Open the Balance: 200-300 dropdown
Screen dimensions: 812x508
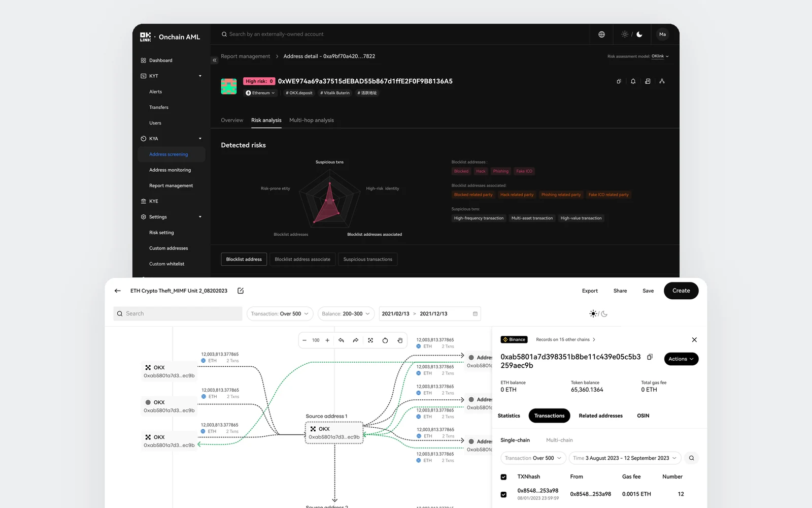pos(346,314)
